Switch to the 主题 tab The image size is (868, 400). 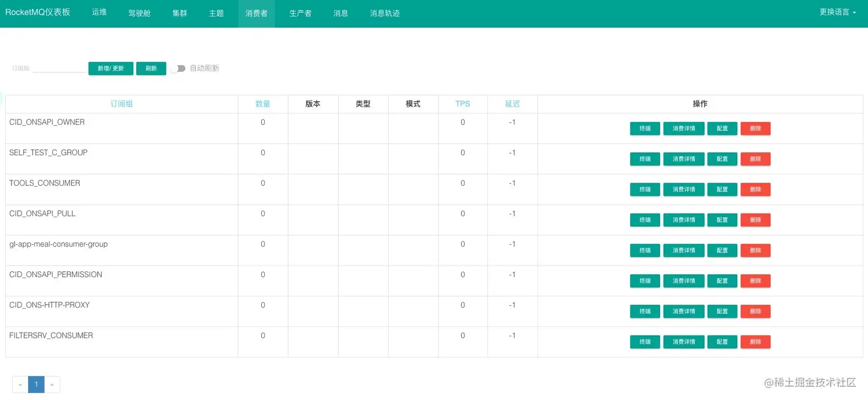point(216,13)
